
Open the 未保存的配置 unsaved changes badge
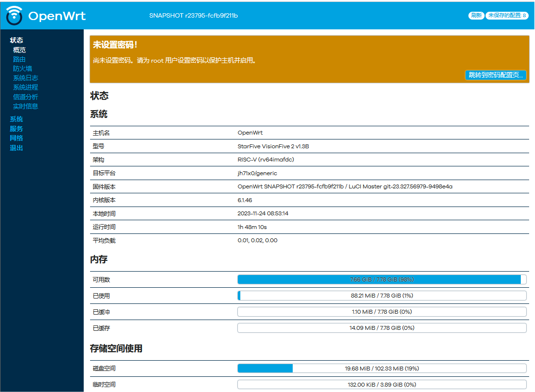(507, 16)
